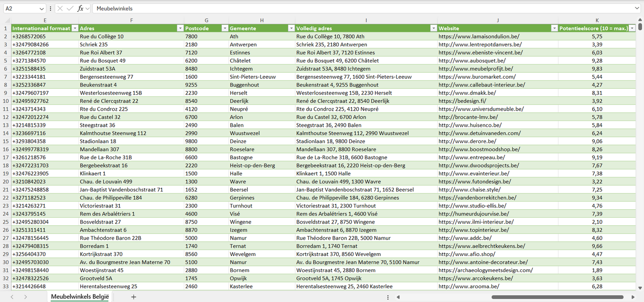Open the Gemeente column filter dropdown
The image size is (644, 302).
[x=291, y=28]
